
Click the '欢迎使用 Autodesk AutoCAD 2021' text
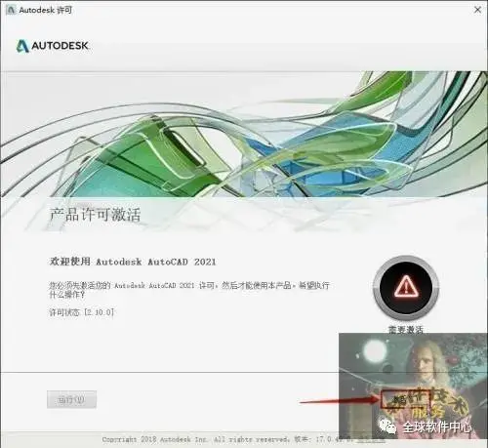click(133, 262)
